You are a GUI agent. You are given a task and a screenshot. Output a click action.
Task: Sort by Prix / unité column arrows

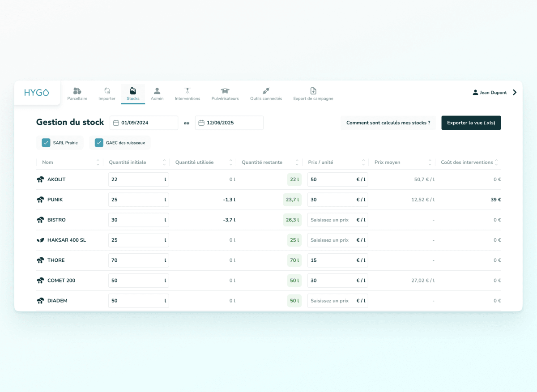click(x=364, y=162)
